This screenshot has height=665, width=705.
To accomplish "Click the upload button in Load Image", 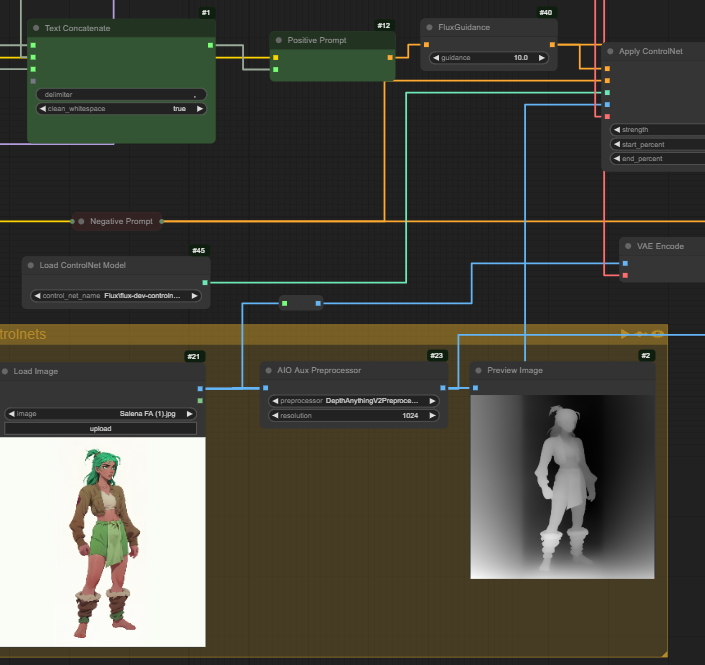I will pos(101,428).
